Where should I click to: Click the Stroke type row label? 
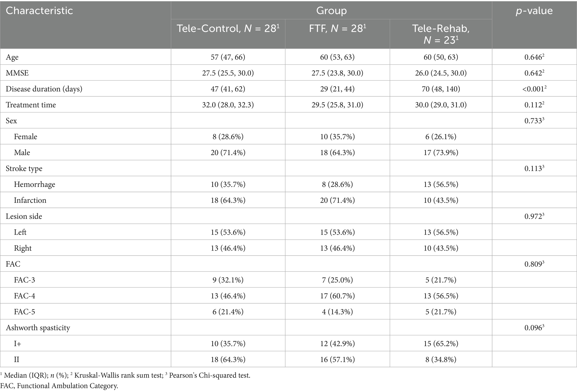click(x=24, y=169)
